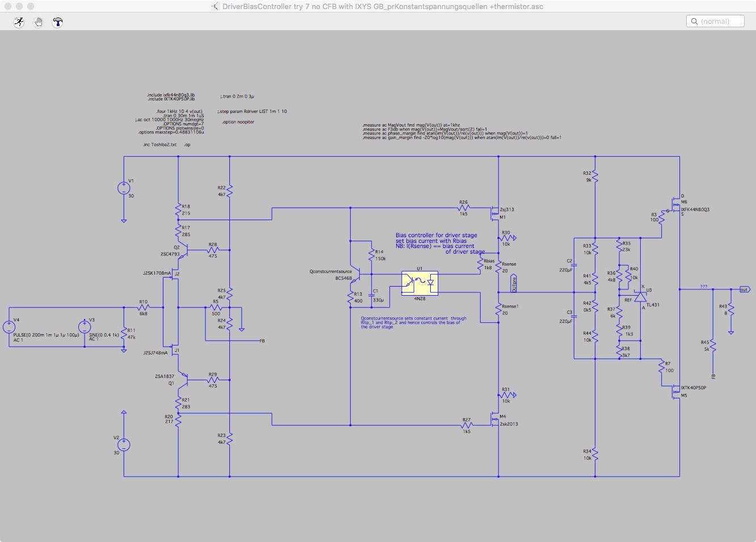
Task: Select resistor R35 23k symbol
Action: click(619, 246)
